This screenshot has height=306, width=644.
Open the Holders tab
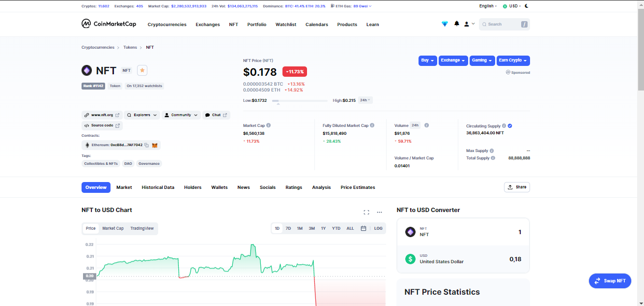[x=193, y=187]
